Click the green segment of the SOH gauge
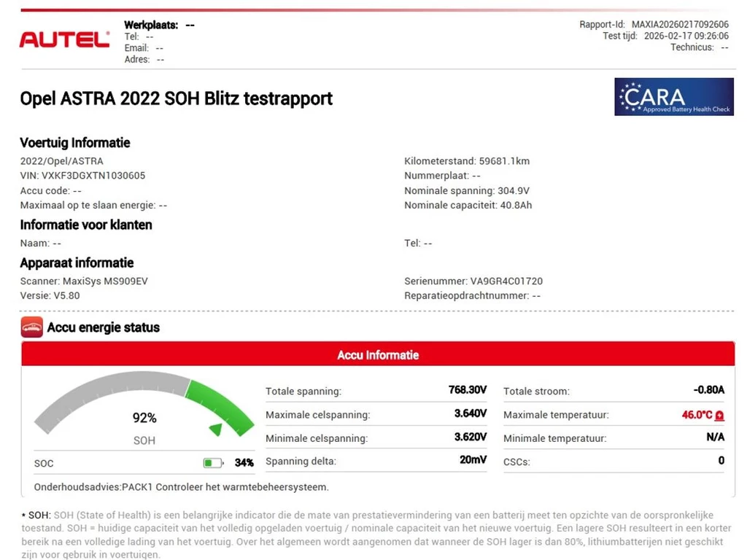This screenshot has width=747, height=560. [x=222, y=405]
